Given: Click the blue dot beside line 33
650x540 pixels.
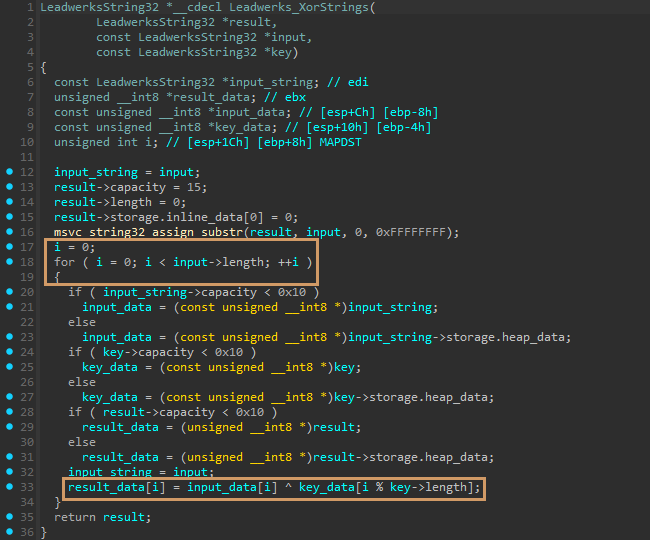Looking at the screenshot, I should pyautogui.click(x=10, y=486).
